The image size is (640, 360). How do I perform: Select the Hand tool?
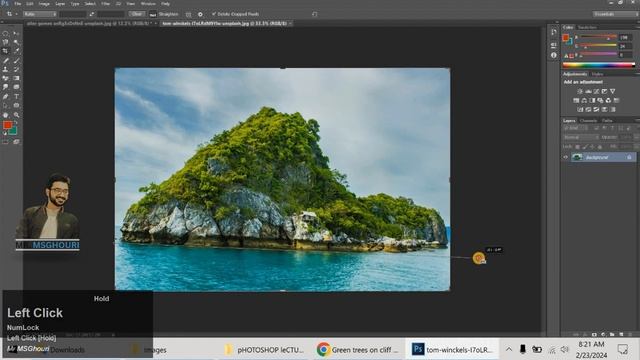6,115
